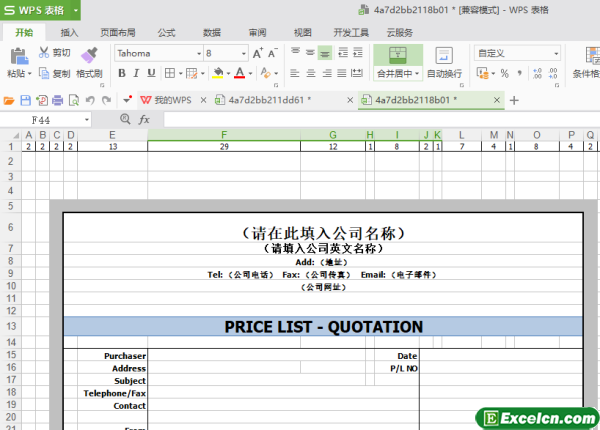The image size is (600, 430).
Task: Click the Undo arrow icon
Action: (91, 99)
